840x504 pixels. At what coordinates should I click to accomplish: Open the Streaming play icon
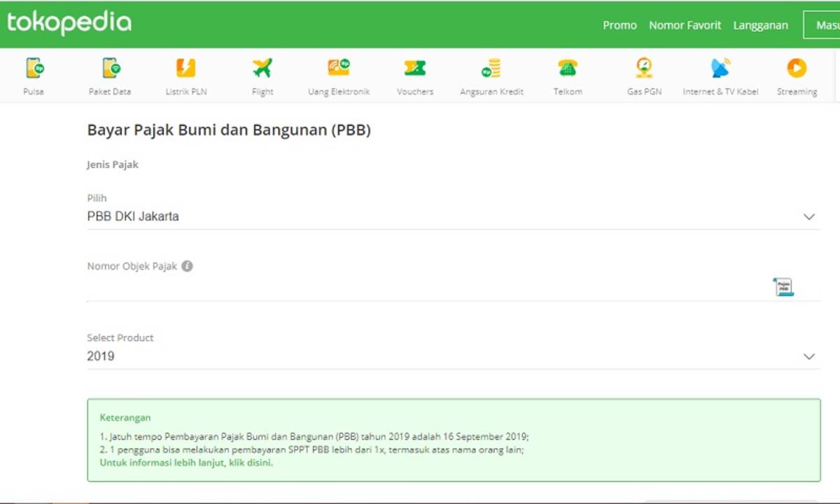[797, 69]
